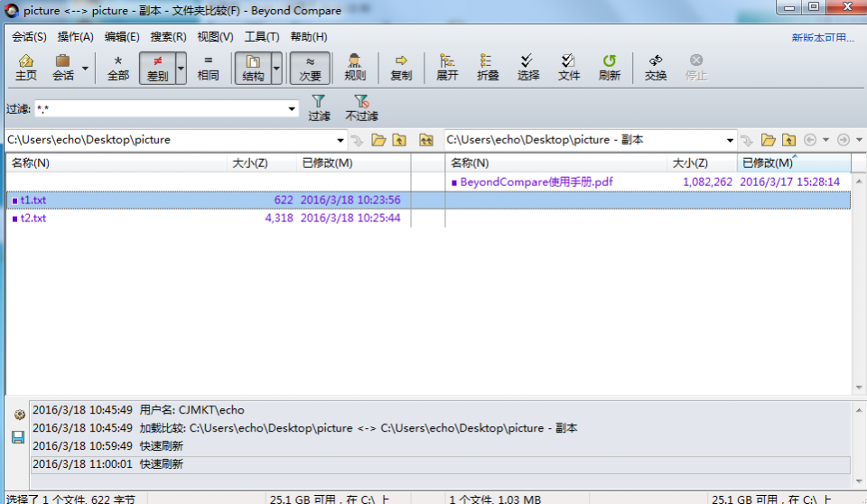Viewport: 867px width, 504px height.
Task: Go to the 主页 home toolbar icon
Action: [25, 68]
